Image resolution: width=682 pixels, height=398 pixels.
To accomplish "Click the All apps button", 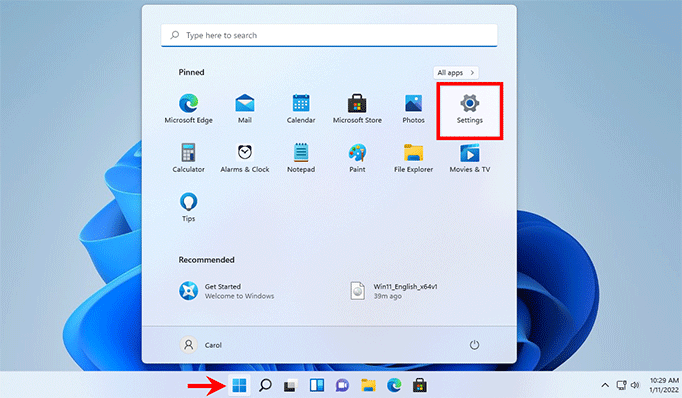I will tap(455, 73).
